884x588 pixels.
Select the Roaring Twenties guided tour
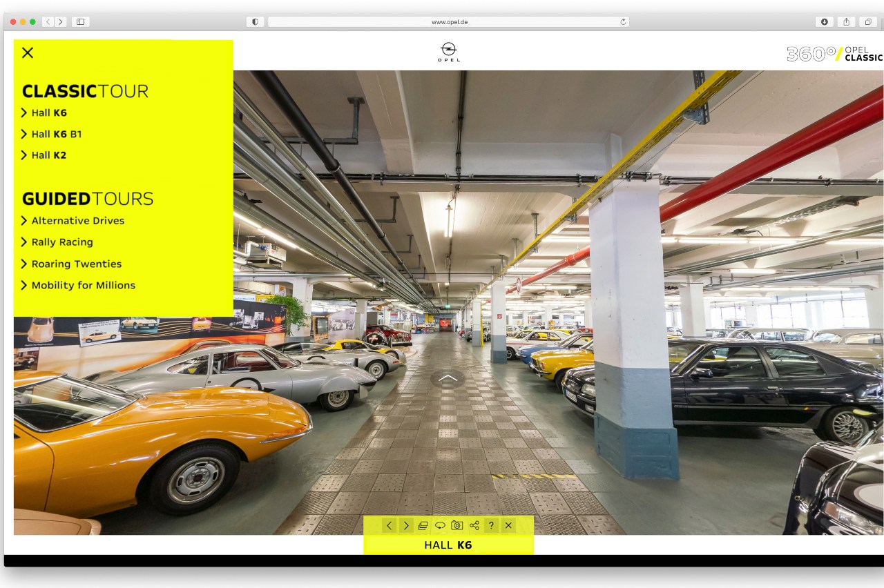(76, 264)
